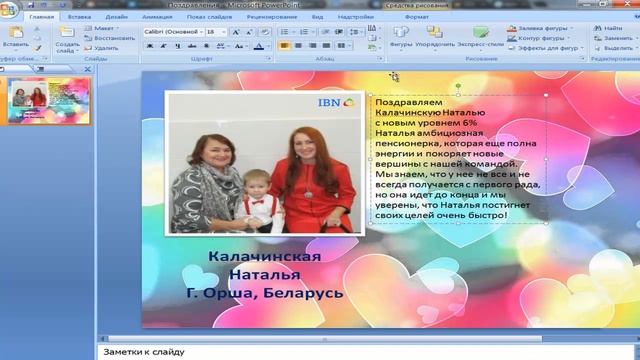The width and height of the screenshot is (640, 360).
Task: Click the Создать слайд new slide icon
Action: [x=67, y=32]
